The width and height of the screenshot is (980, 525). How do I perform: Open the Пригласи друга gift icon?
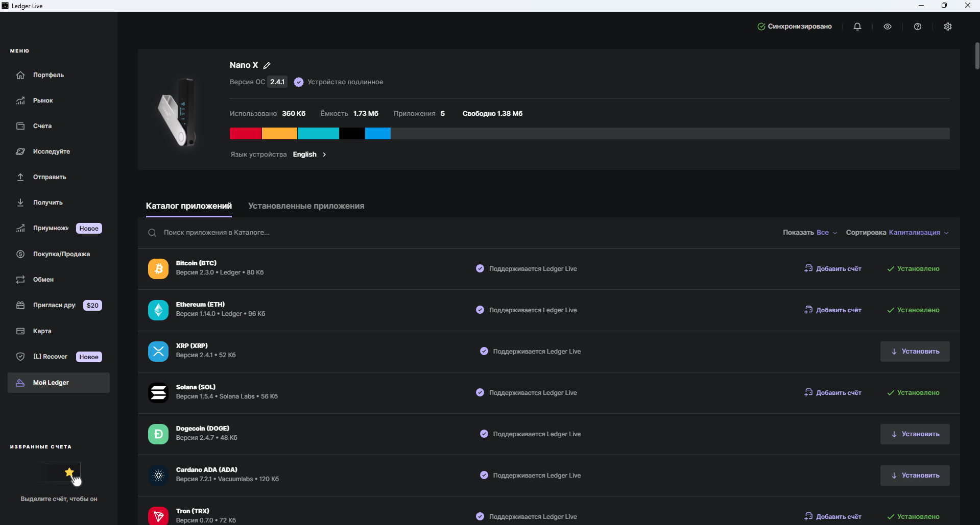pyautogui.click(x=20, y=305)
